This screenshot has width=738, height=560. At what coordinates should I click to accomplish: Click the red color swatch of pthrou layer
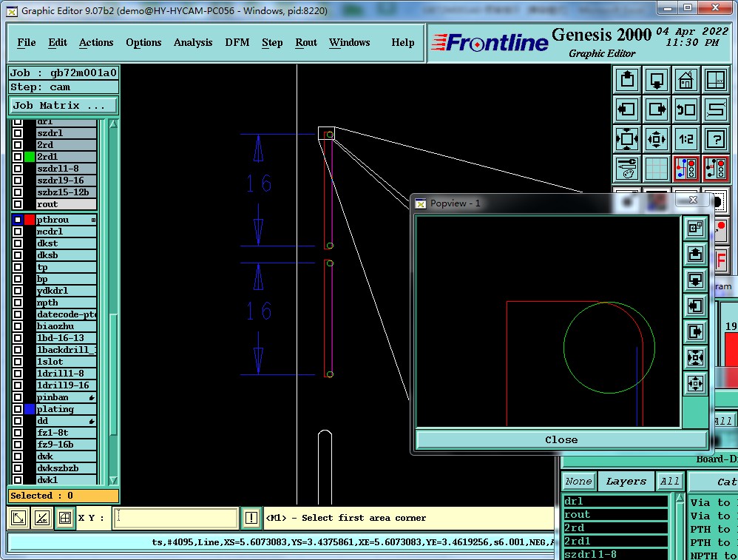(x=30, y=220)
